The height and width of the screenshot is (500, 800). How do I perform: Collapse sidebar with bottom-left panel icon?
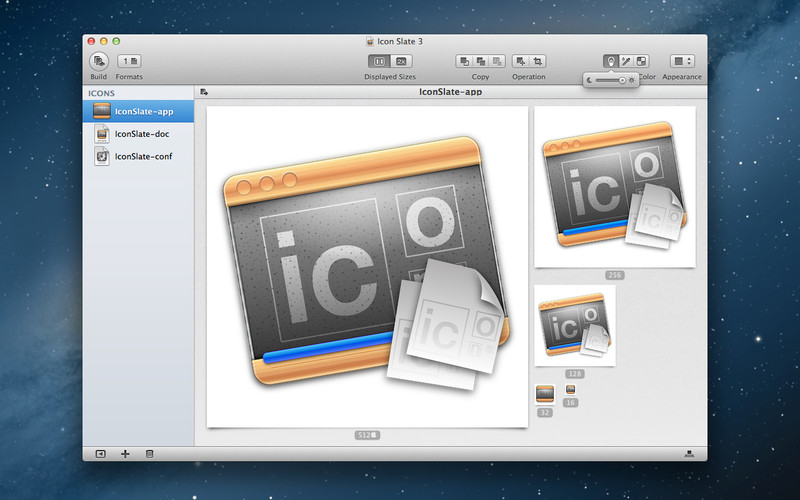(x=101, y=454)
